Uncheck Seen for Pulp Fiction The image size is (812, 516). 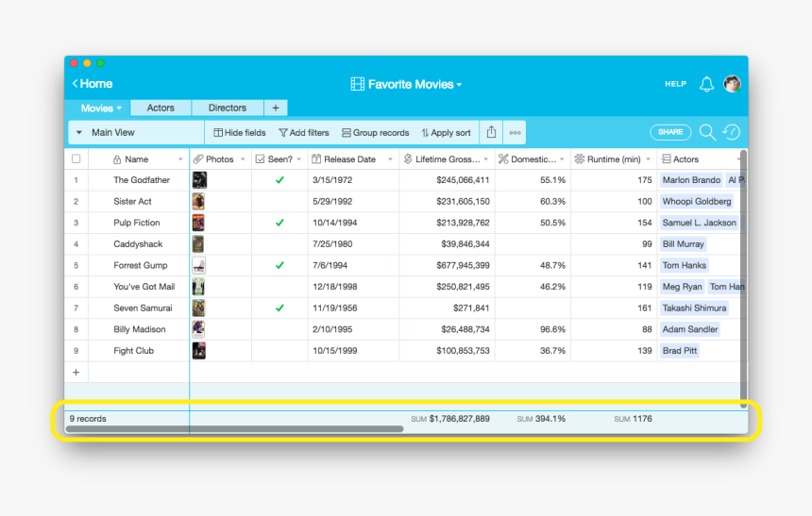[x=279, y=223]
